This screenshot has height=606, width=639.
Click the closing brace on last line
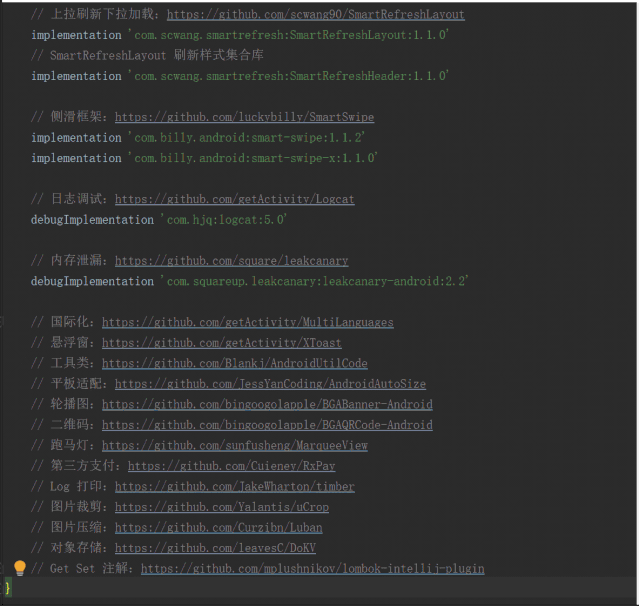8,588
